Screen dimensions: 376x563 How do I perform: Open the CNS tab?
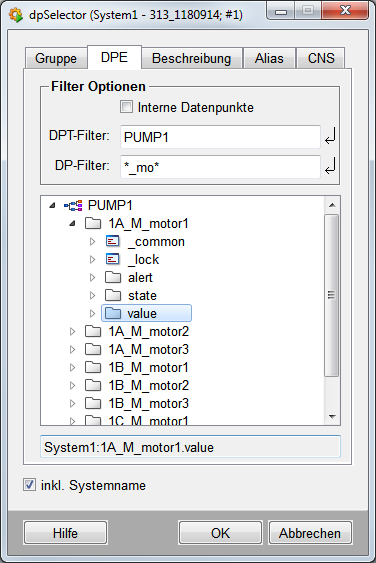pos(321,58)
